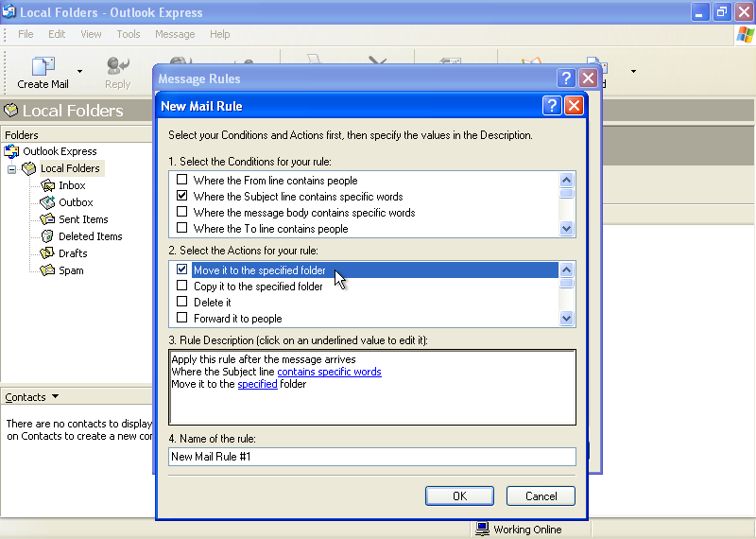Image resolution: width=756 pixels, height=539 pixels.
Task: Select the Inbox folder icon
Action: (47, 185)
